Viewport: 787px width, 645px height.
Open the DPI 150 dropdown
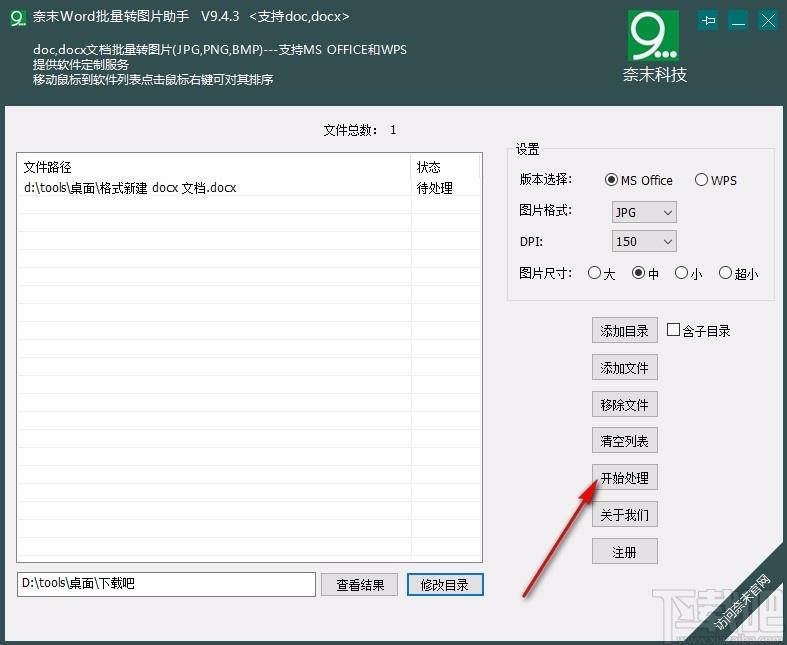[644, 241]
